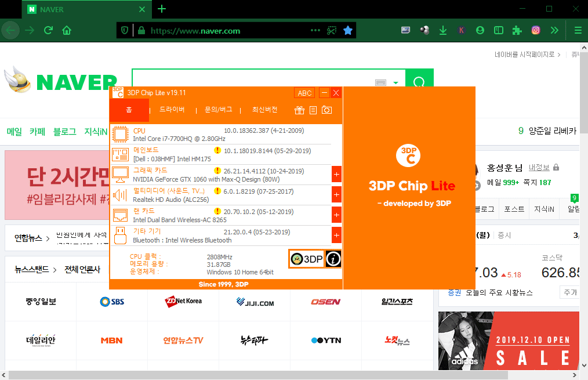Open the Firefox hamburger menu

[x=578, y=30]
